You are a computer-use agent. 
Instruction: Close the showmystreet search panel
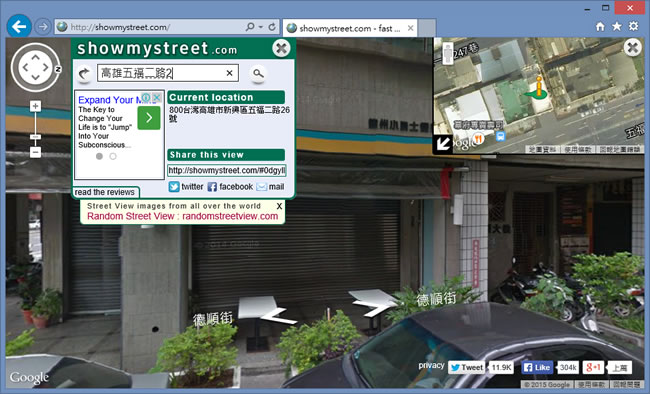click(281, 48)
